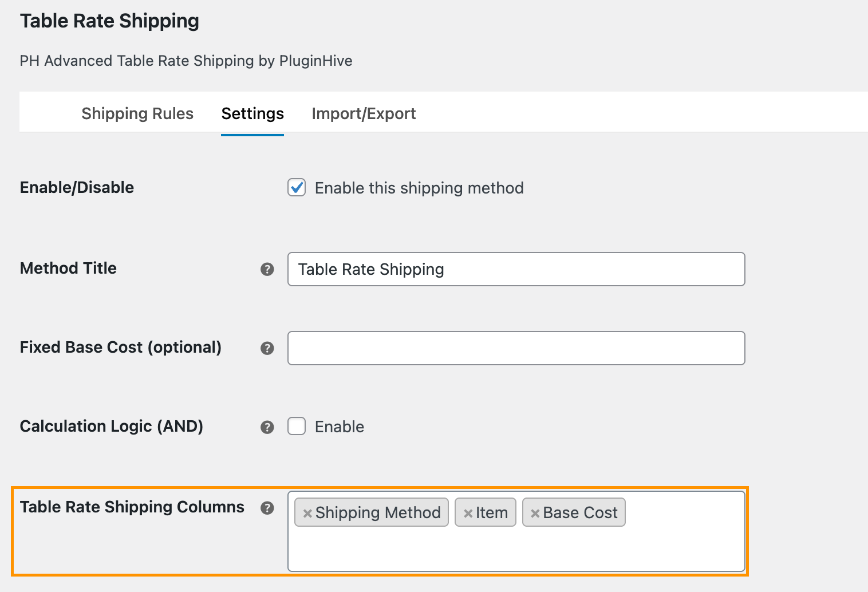Screen dimensions: 868x592
Task: Click help icon beside Fixed Base Cost
Action: 267,348
